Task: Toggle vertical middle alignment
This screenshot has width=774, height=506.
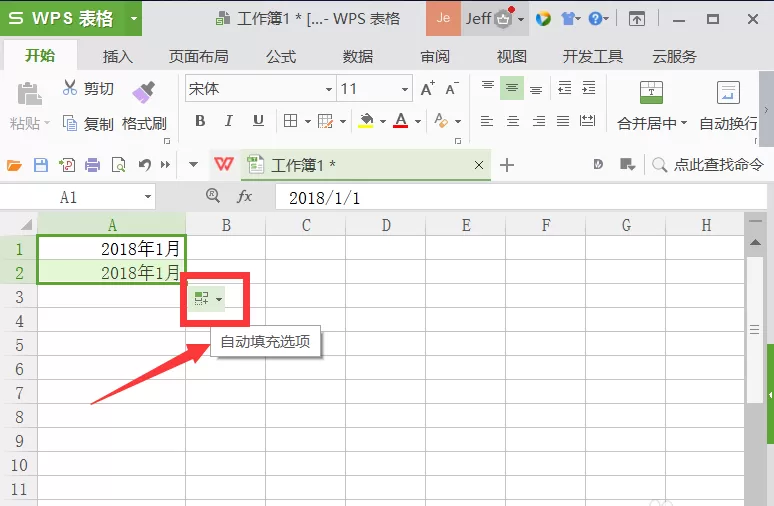Action: click(512, 88)
